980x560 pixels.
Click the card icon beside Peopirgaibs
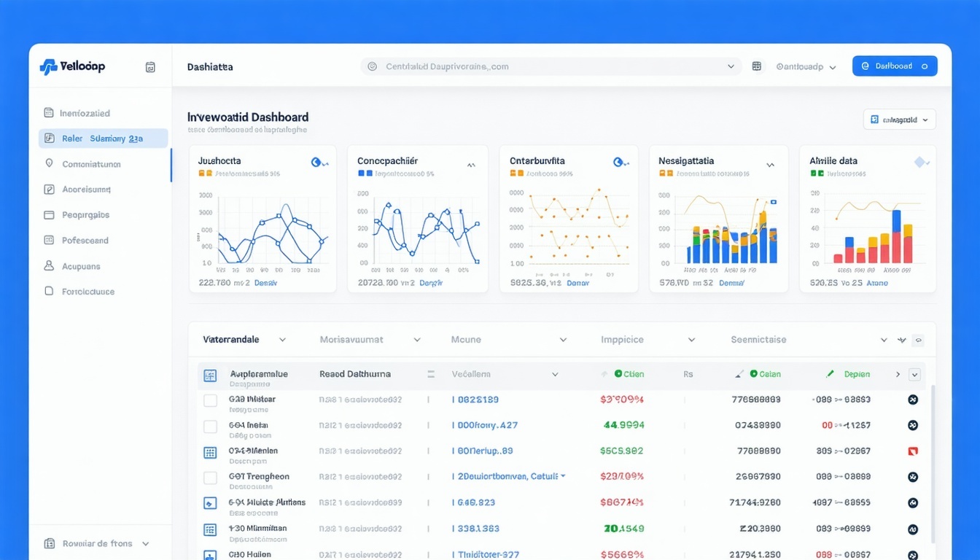point(49,215)
